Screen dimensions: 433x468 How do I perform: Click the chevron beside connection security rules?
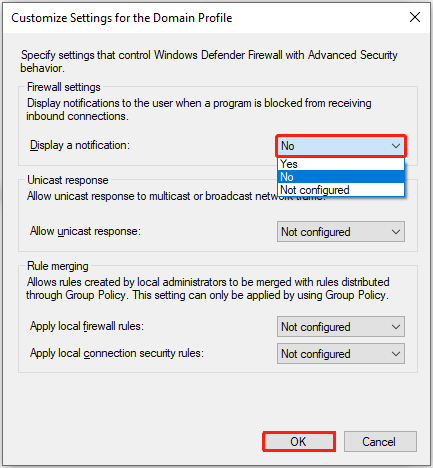396,354
